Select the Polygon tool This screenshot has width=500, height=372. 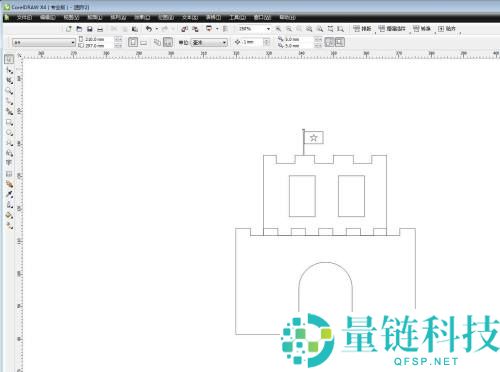click(x=9, y=143)
